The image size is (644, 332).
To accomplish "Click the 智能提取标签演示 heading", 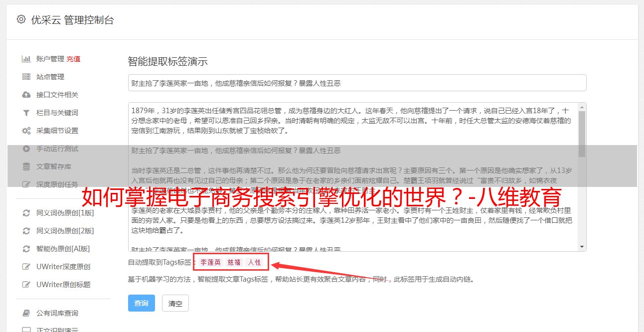I will 167,62.
